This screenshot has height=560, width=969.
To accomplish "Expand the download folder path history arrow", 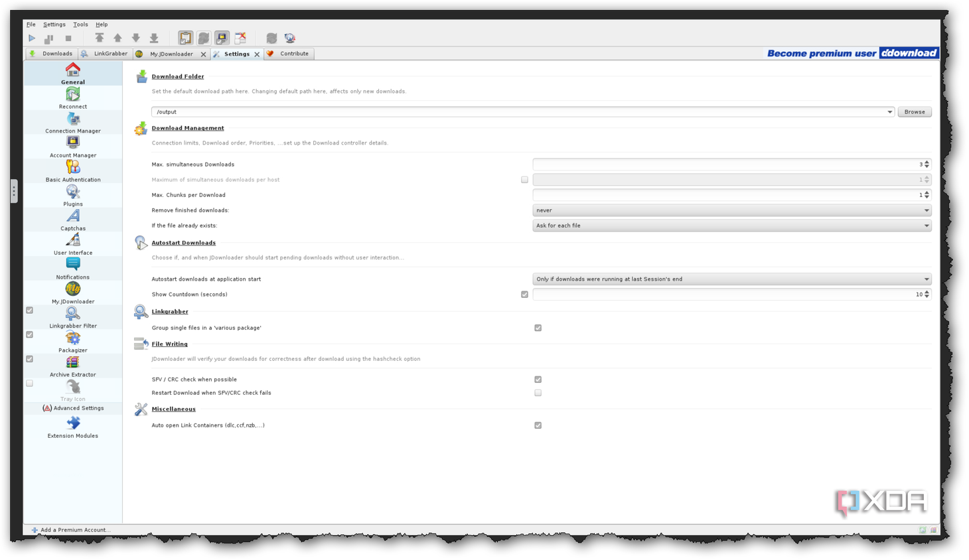I will point(889,112).
